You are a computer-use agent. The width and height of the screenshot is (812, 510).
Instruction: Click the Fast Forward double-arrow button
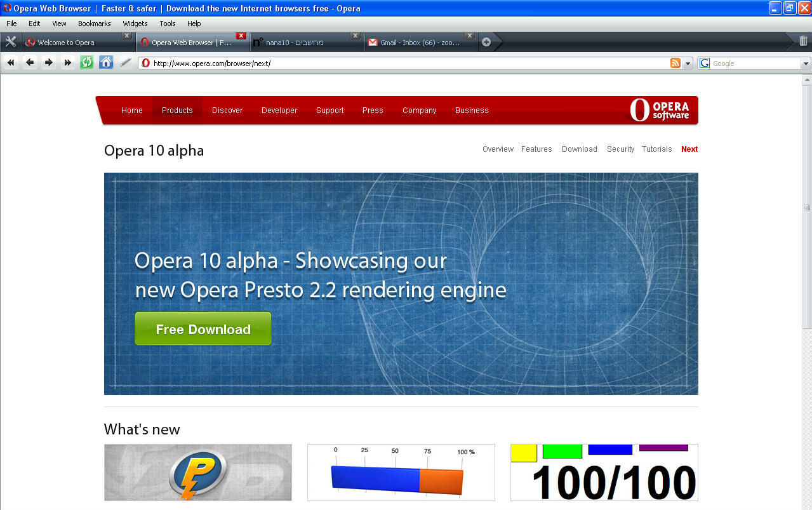68,62
